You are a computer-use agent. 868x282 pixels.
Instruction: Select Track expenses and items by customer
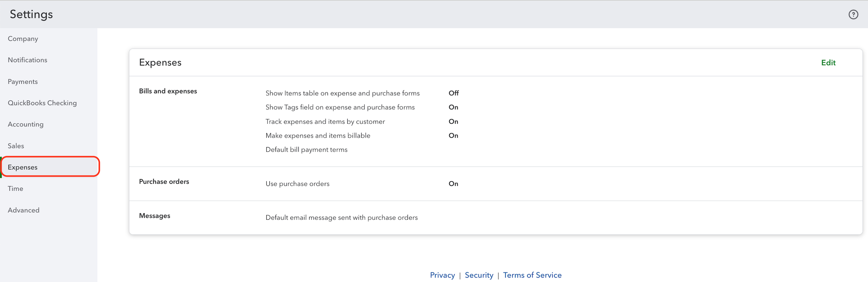(x=325, y=121)
